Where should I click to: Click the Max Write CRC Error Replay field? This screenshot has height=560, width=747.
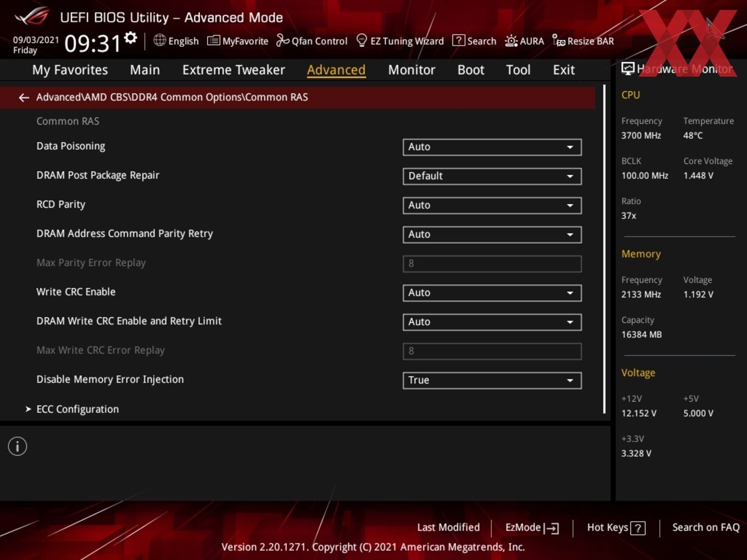click(492, 351)
